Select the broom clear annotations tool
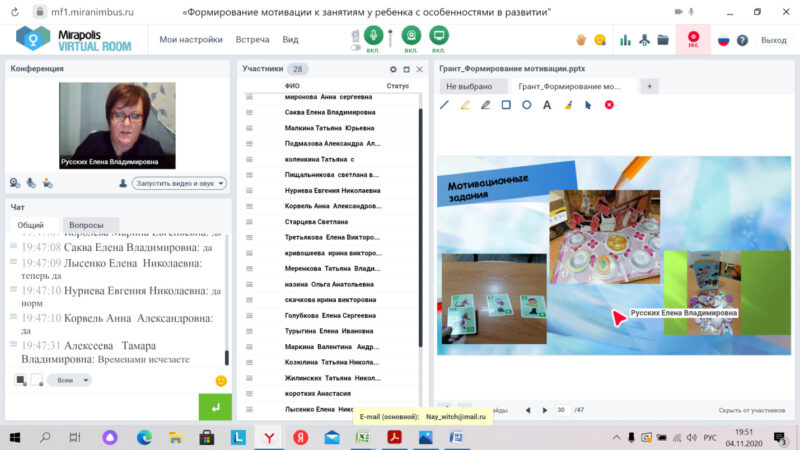The height and width of the screenshot is (450, 800). 568,105
